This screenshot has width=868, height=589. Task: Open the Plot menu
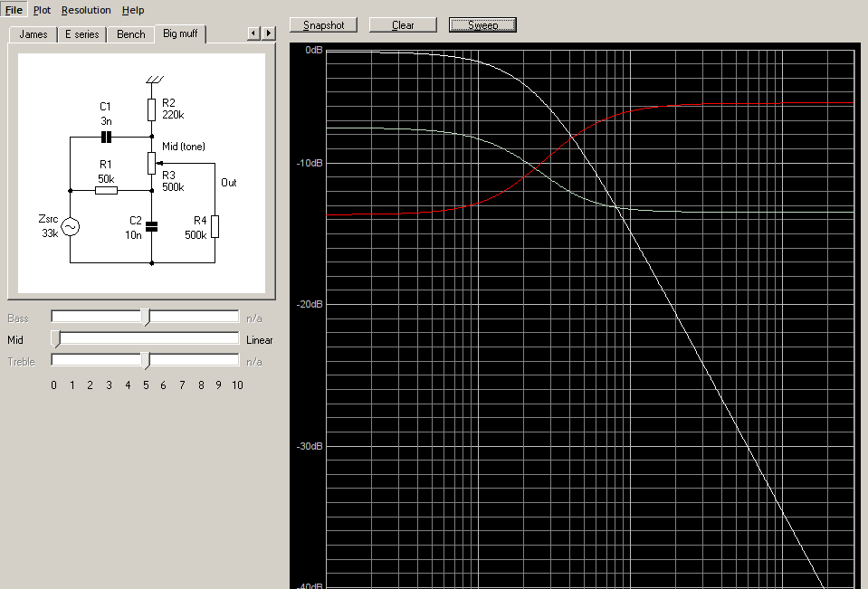(x=42, y=10)
